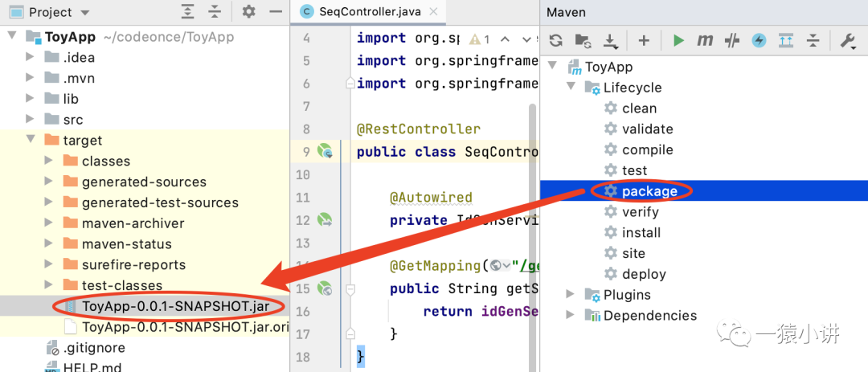Toggle offline mode in Maven toolbar
Screen dimensions: 868x372
pyautogui.click(x=732, y=40)
